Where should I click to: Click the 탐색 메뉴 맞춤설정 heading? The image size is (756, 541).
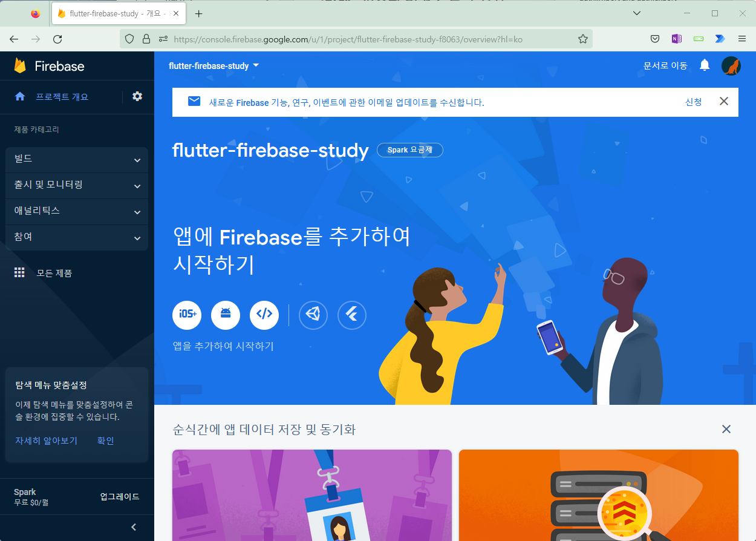(x=51, y=385)
